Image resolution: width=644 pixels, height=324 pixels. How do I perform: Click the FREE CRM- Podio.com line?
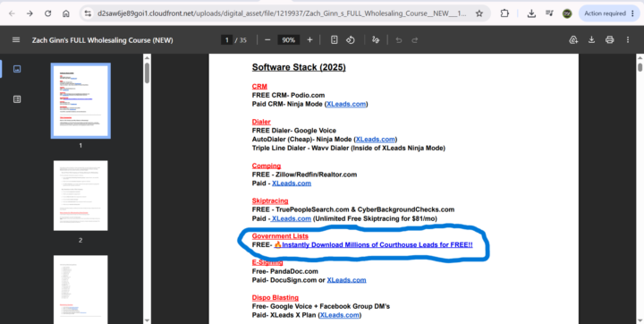[288, 95]
